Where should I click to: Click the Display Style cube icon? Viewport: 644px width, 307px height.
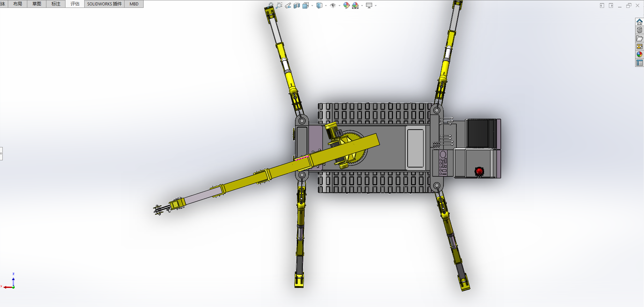[319, 5]
